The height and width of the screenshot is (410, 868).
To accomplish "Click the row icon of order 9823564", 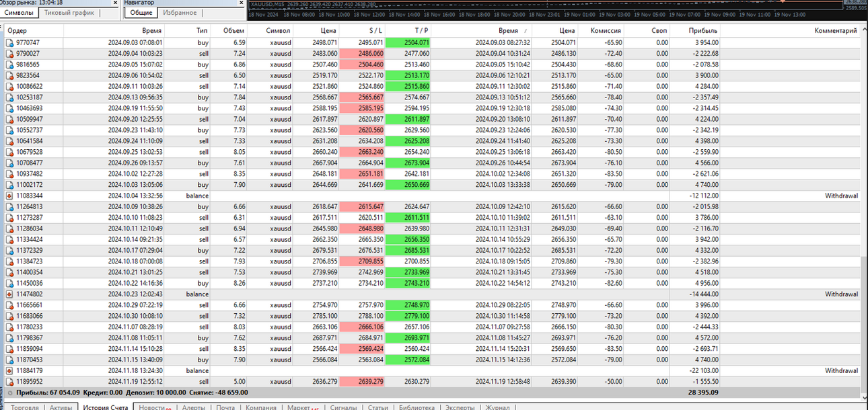I will pyautogui.click(x=9, y=75).
